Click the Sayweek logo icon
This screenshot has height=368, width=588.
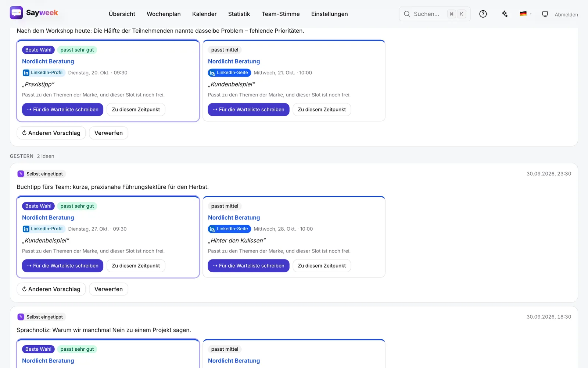(x=16, y=13)
